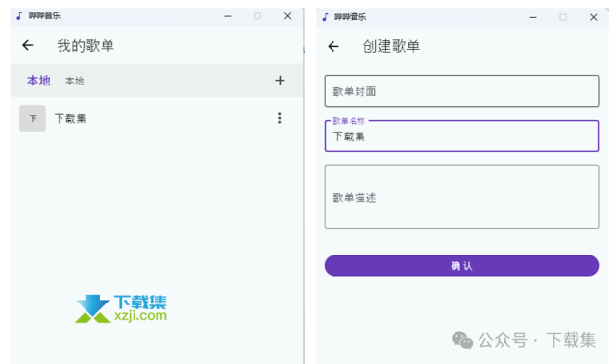Click the 歌单描述 text area
This screenshot has height=364, width=615.
pyautogui.click(x=461, y=197)
